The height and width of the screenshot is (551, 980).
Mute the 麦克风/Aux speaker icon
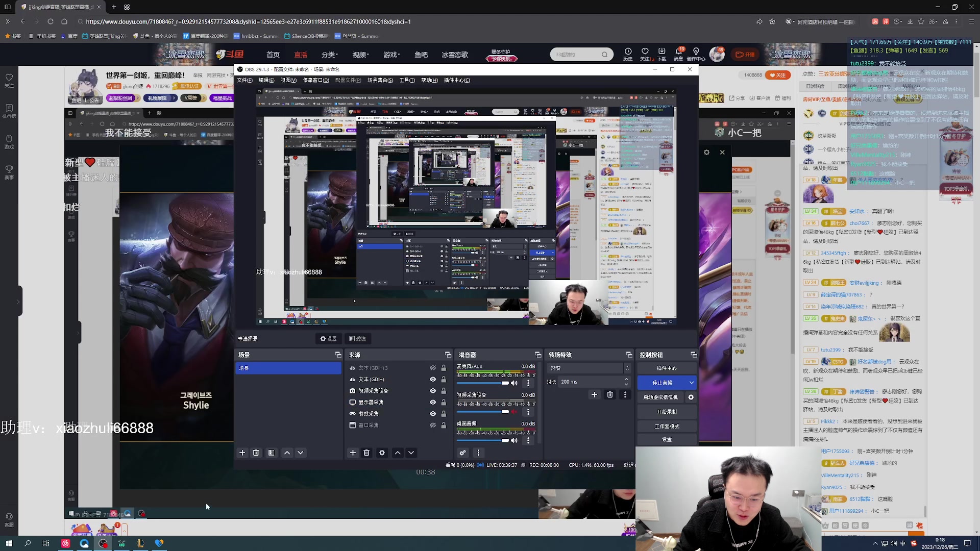514,383
